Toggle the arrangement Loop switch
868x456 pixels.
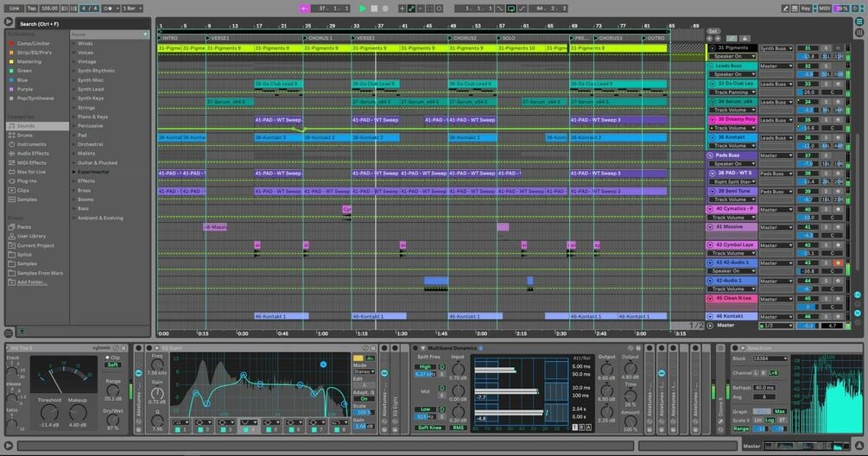point(511,9)
